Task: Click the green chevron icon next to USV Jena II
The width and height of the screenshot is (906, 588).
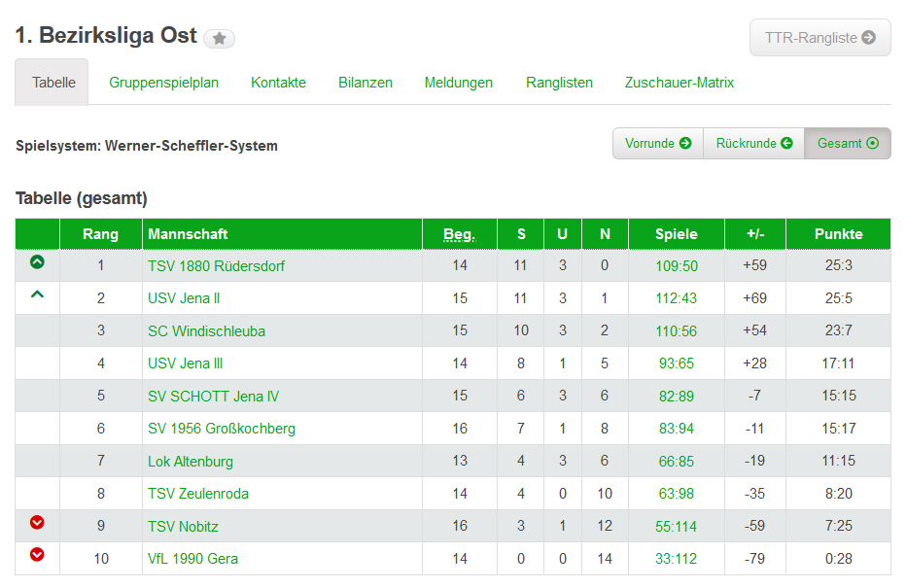Action: click(37, 294)
